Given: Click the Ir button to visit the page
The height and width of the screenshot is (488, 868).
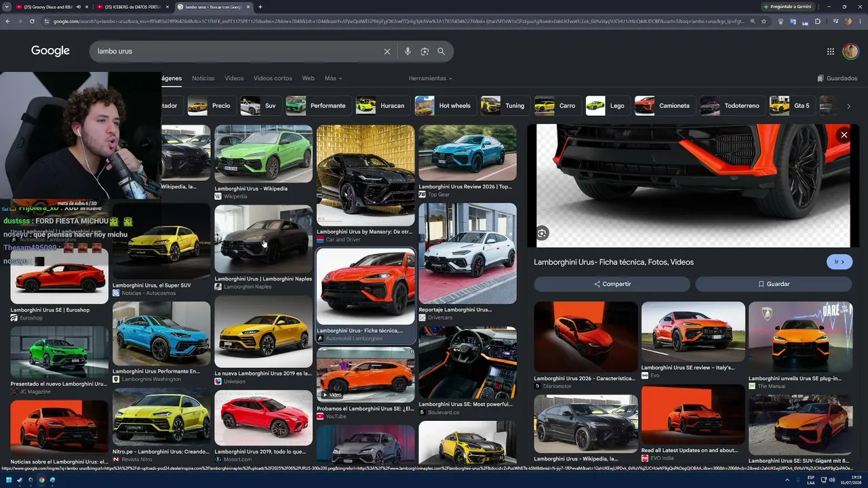Looking at the screenshot, I should 840,262.
